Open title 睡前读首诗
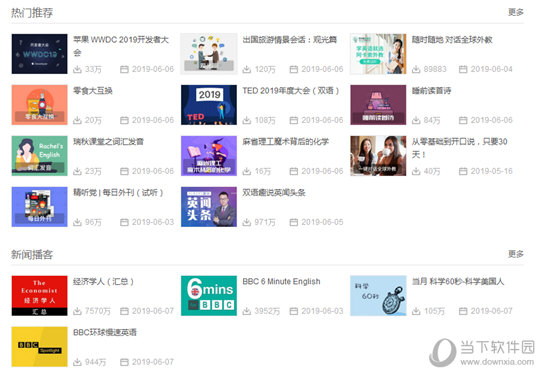The height and width of the screenshot is (381, 550). 431,91
